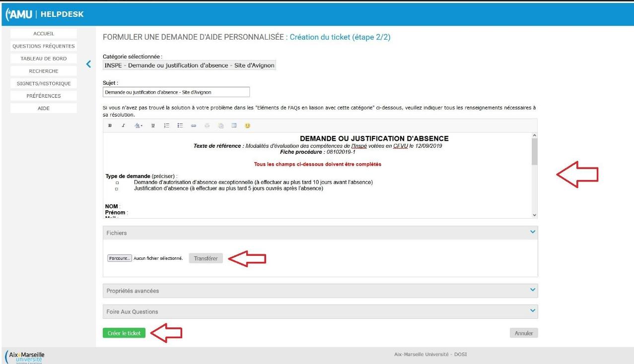Insert a numbered list
Screen dimensions: 634x364
pyautogui.click(x=167, y=126)
